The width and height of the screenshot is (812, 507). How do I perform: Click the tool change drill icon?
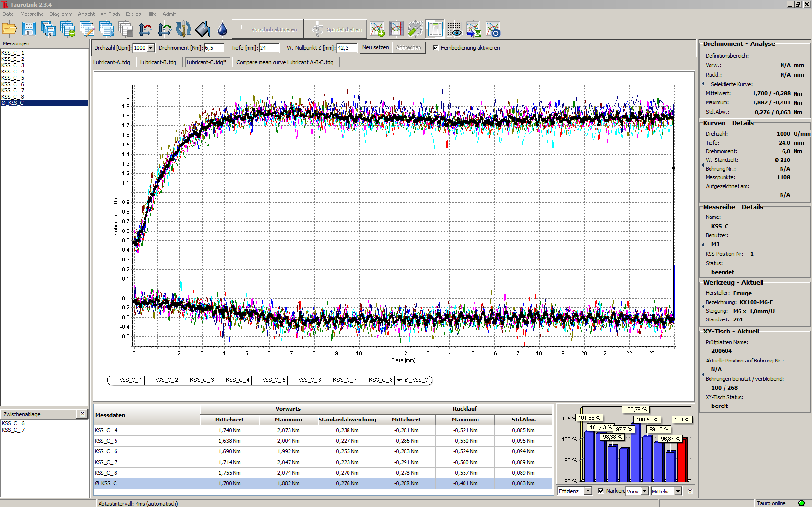click(x=184, y=29)
